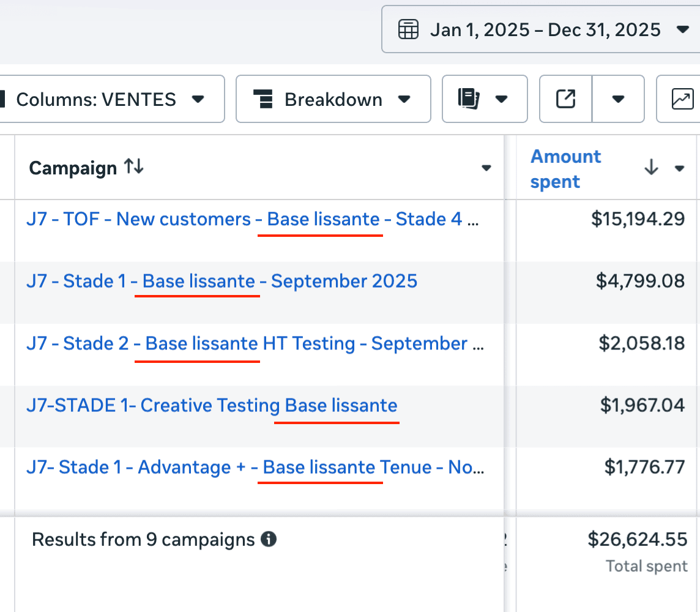Expand the Columns: VENTES dropdown

pyautogui.click(x=198, y=99)
